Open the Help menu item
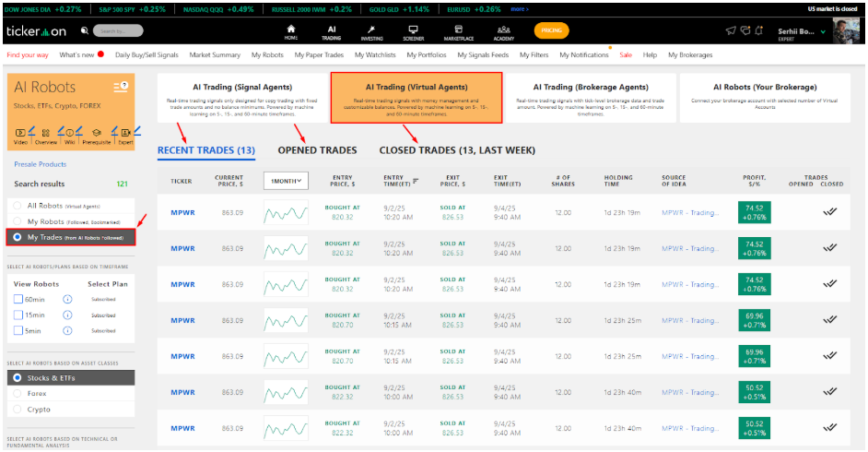868x452 pixels. tap(650, 54)
